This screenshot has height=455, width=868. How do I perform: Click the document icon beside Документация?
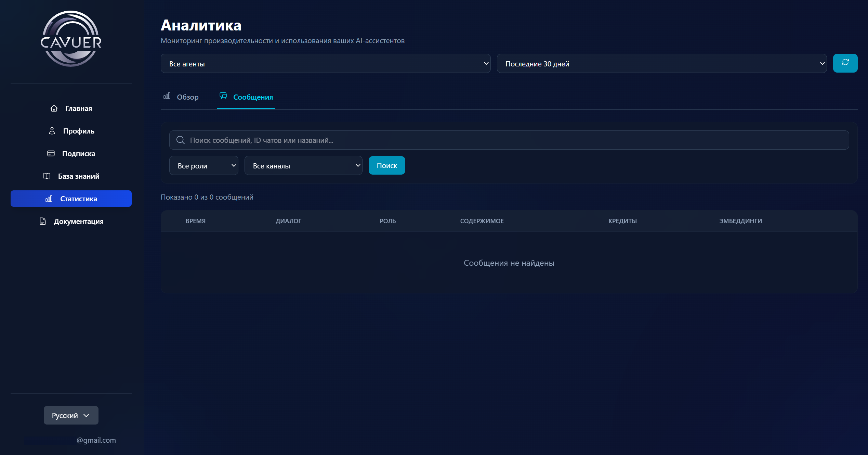[x=43, y=221]
